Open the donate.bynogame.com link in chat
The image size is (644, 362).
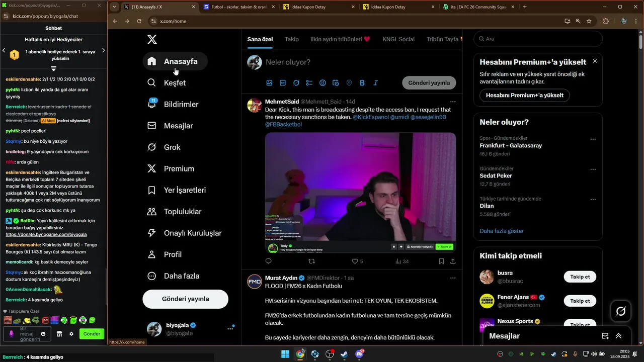pyautogui.click(x=46, y=235)
